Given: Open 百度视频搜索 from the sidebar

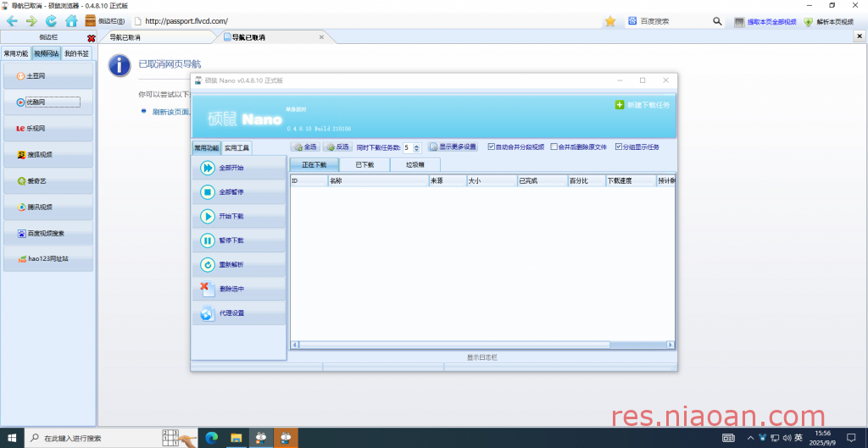Looking at the screenshot, I should pos(48,233).
